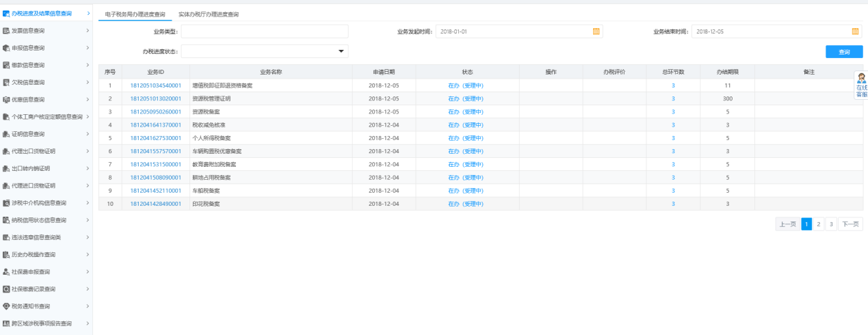Go to 下一页 in the pagination
The height and width of the screenshot is (335, 868).
(x=850, y=224)
